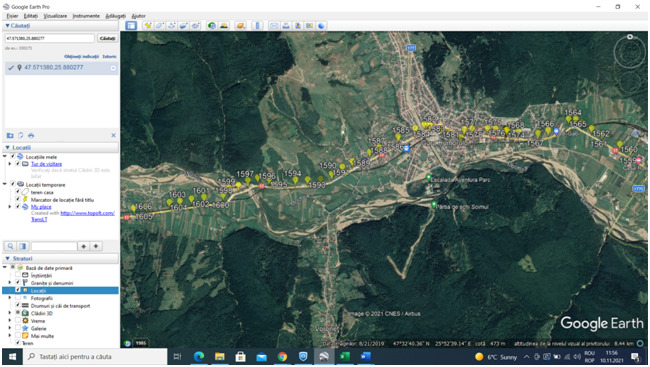Click the copy to clipboard icon under search results
This screenshot has height=367, width=650.
coord(20,136)
